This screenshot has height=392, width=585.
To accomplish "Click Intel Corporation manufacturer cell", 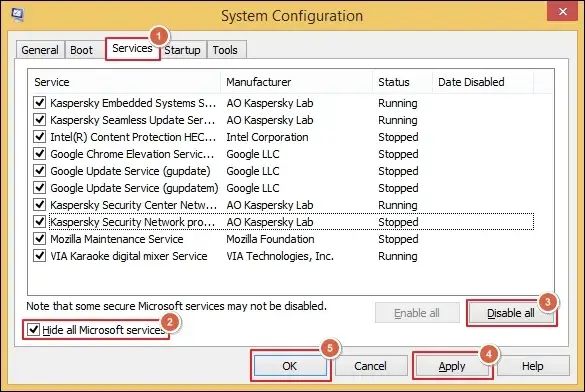I will 267,137.
